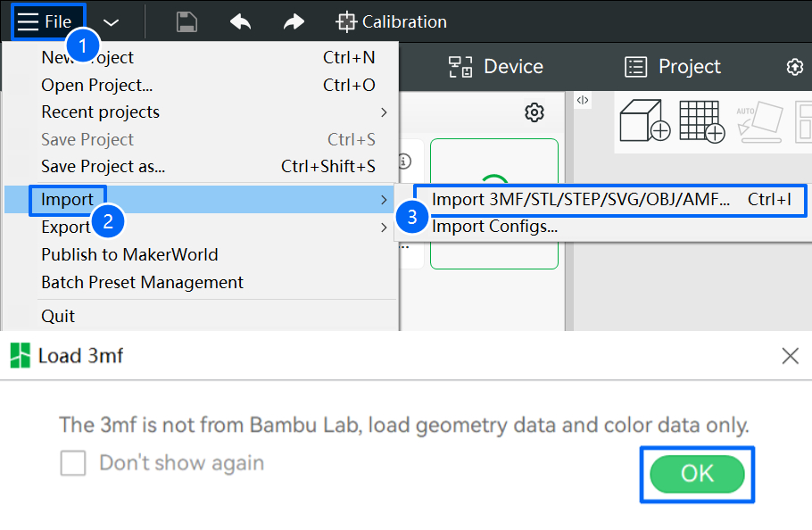Close the Load 3mf dialog

pos(791,356)
